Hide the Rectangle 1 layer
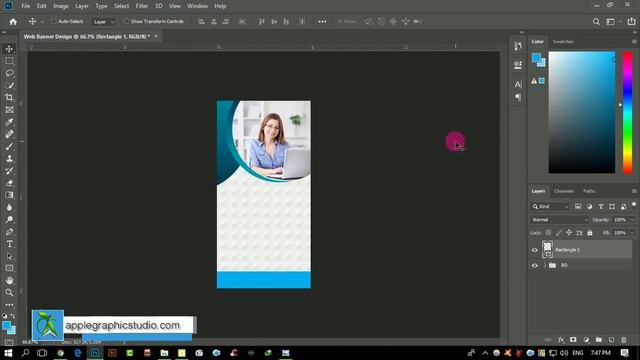The height and width of the screenshot is (360, 640). tap(535, 250)
